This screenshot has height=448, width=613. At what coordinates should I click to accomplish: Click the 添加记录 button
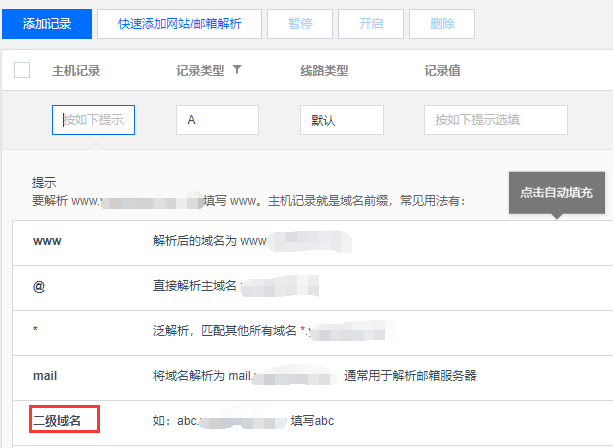47,24
